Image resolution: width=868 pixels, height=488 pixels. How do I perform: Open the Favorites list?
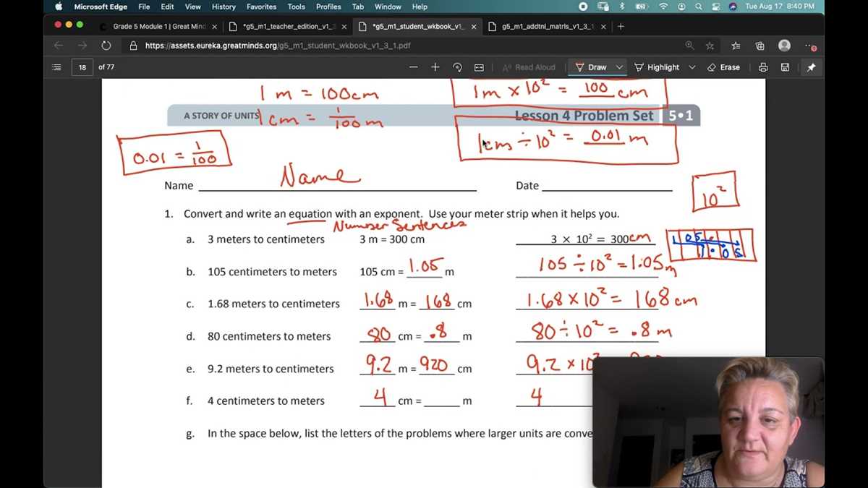point(736,46)
